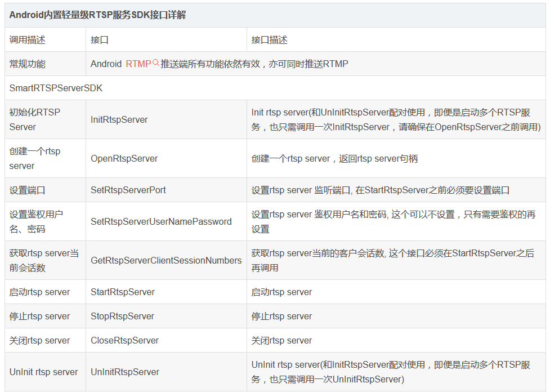The width and height of the screenshot is (550, 392).
Task: Open the red RTMP search link
Action: 138,64
